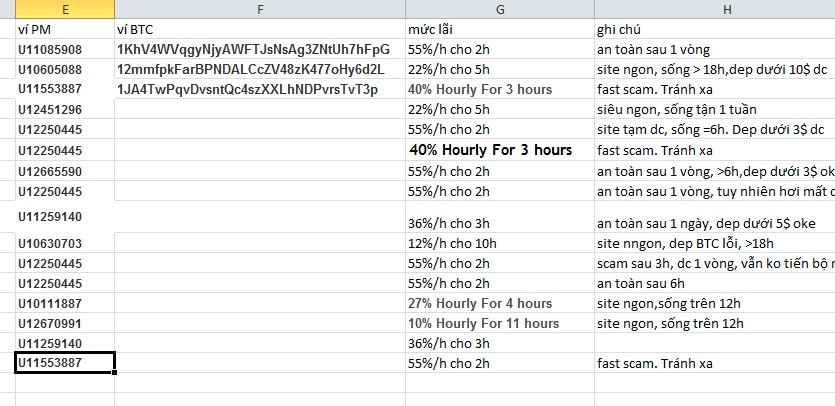
Task: Select column H header
Action: point(714,9)
